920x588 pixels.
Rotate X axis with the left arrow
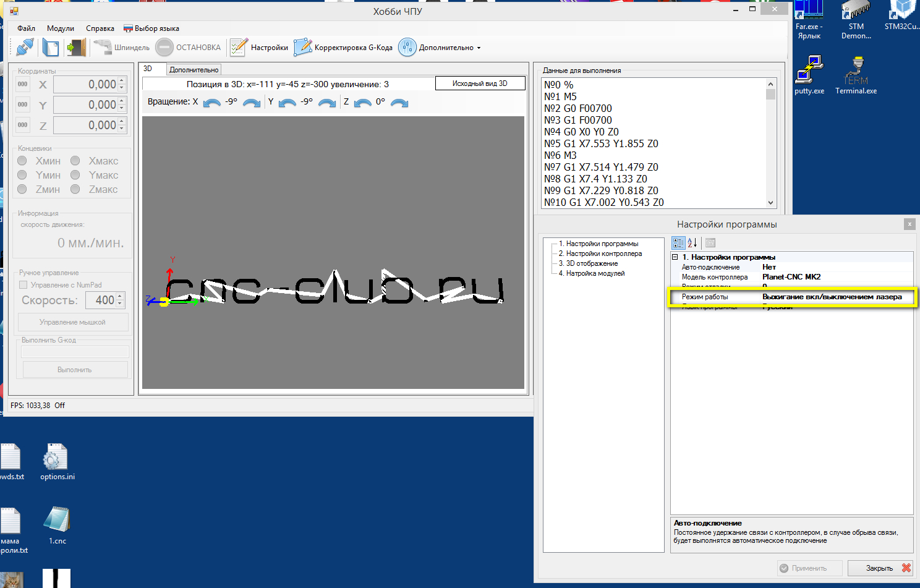coord(212,103)
